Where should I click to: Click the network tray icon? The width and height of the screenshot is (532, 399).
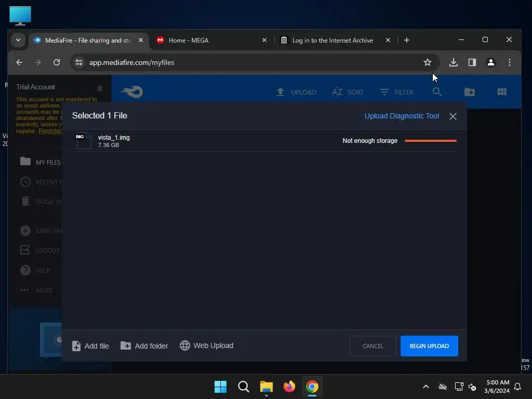point(459,387)
